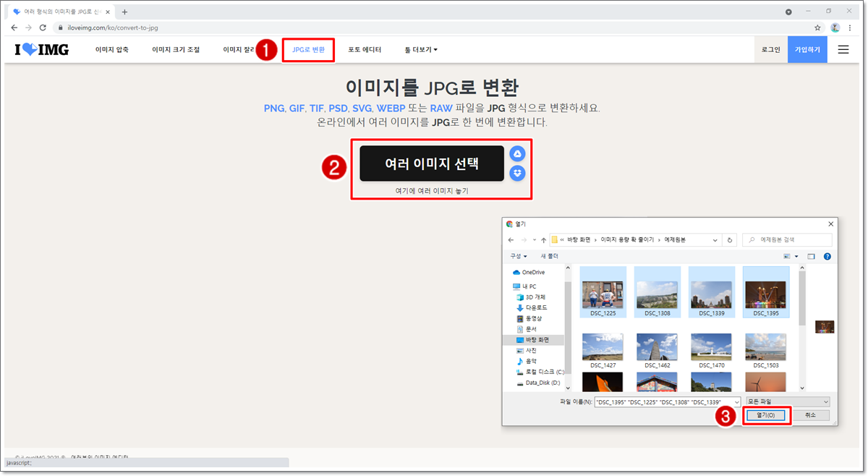
Task: Select DSC_1462 thumbnail
Action: [x=657, y=351]
